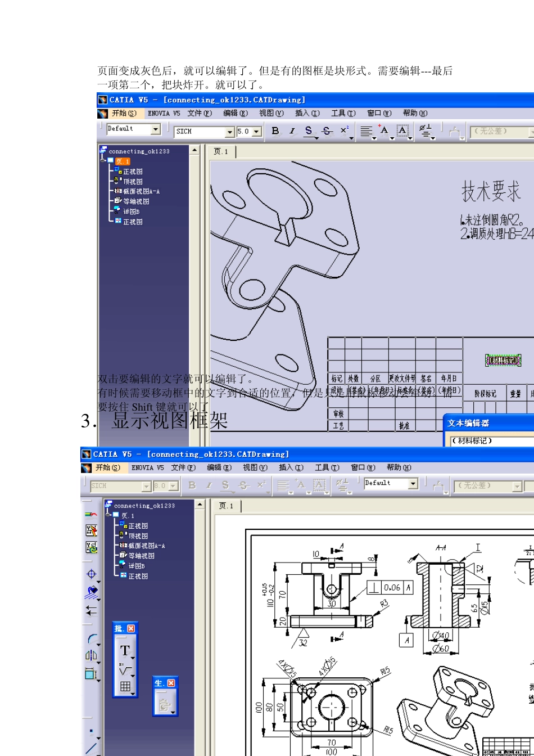Close the 生 floating toolbar
Viewport: 534px width, 756px height.
coord(171,682)
